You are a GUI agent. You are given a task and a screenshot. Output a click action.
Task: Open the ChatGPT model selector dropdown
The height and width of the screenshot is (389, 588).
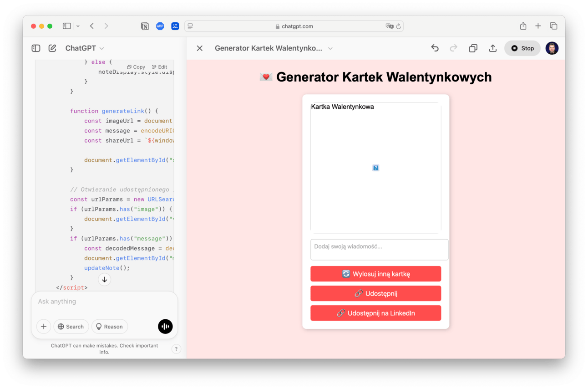[x=85, y=48]
